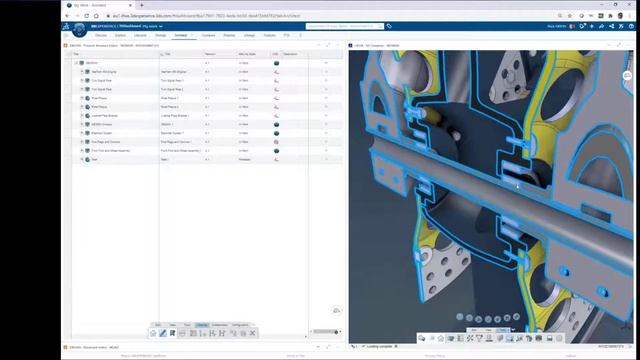Click the save disk icon in the 3D viewer toolbar
Viewport: 640px width, 360px height.
[549, 338]
